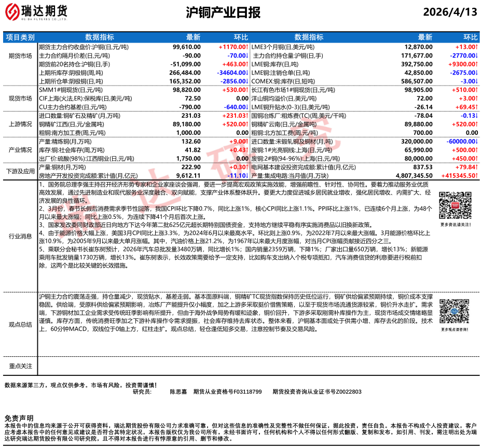This screenshot has width=482, height=448.
Task: Click the 项目类别 column header
Action: [x=20, y=37]
